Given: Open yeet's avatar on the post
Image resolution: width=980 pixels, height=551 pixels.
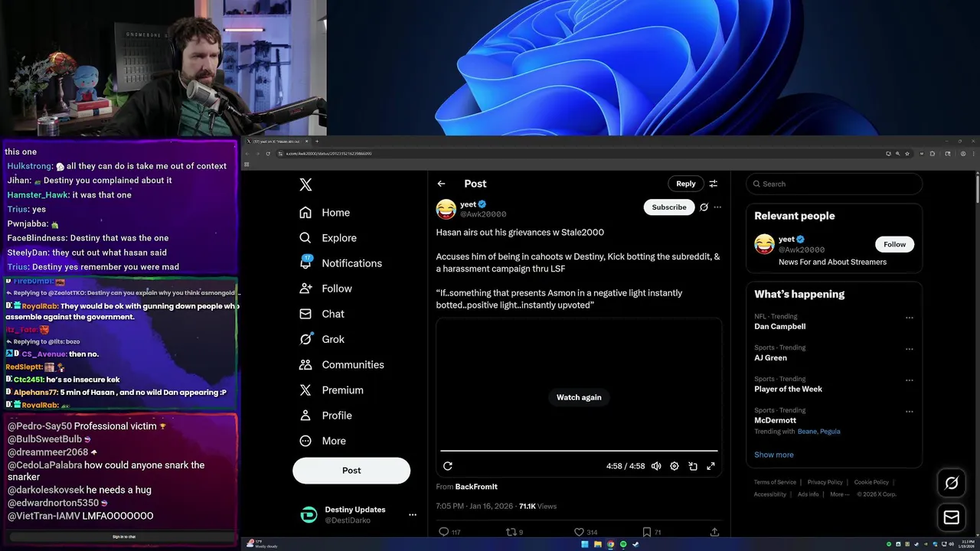Looking at the screenshot, I should point(446,209).
